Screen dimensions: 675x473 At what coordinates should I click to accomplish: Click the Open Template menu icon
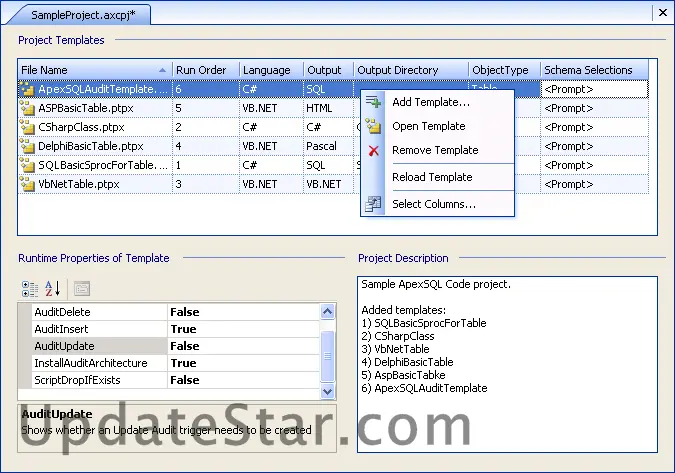point(373,126)
